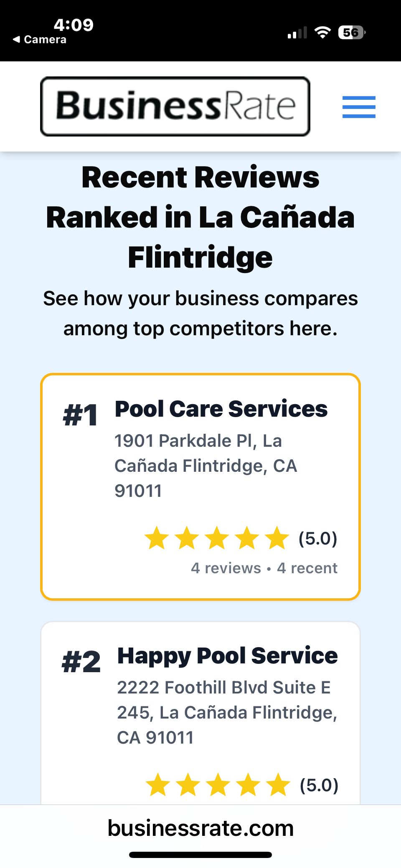Tap the 1901 Parkdale Pl address
The height and width of the screenshot is (868, 401).
pyautogui.click(x=206, y=466)
